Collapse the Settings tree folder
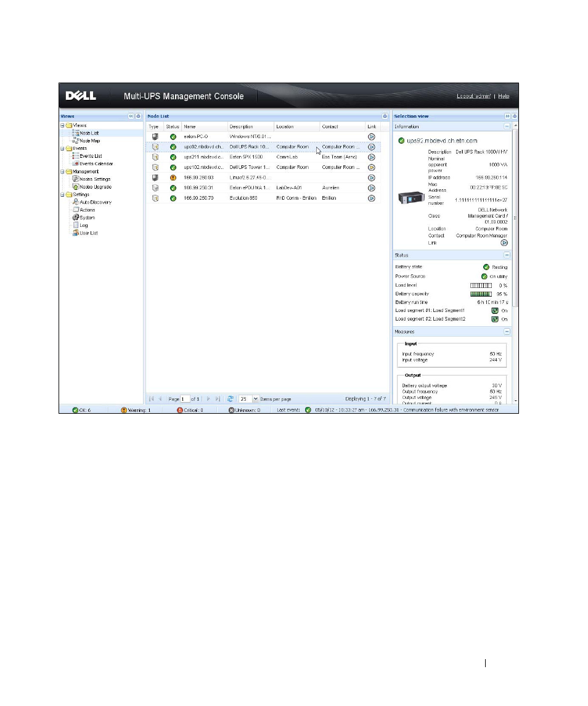 pos(63,195)
